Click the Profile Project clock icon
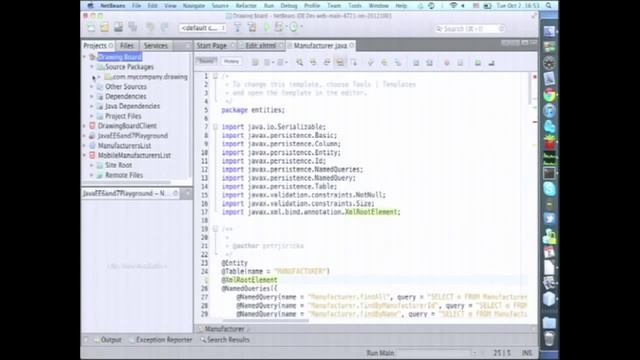This screenshot has width=640, height=360. tap(294, 27)
